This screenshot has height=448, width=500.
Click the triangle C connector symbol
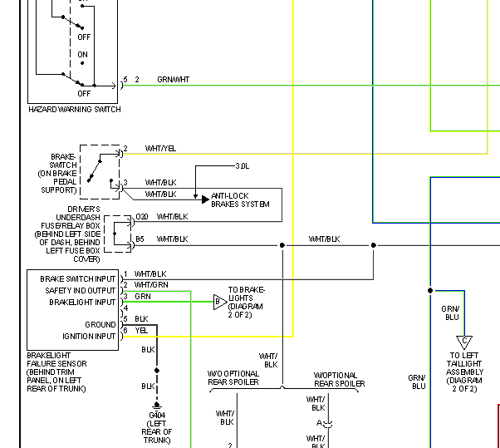pos(464,342)
